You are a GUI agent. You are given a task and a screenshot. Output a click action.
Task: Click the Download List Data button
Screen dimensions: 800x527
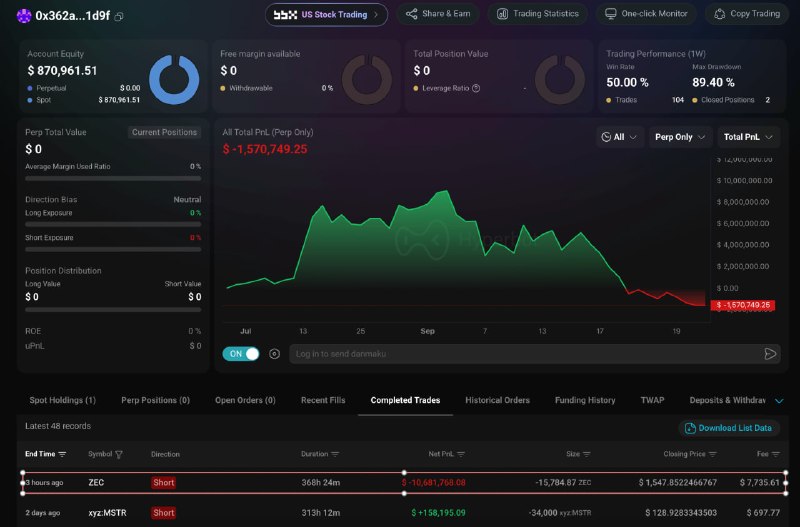pyautogui.click(x=729, y=428)
